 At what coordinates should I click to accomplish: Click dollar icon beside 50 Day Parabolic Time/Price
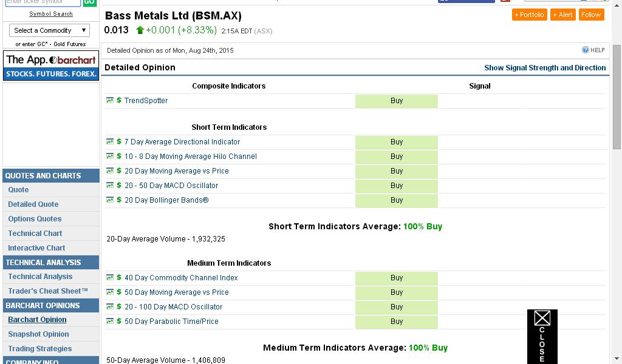(x=119, y=321)
